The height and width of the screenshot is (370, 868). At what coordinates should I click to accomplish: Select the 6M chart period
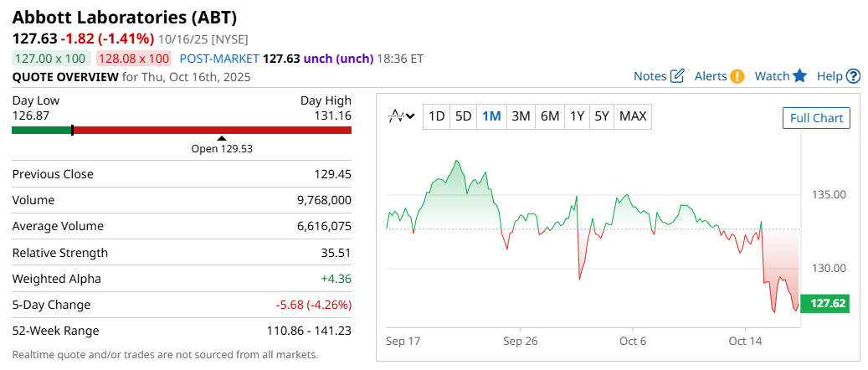coord(550,116)
